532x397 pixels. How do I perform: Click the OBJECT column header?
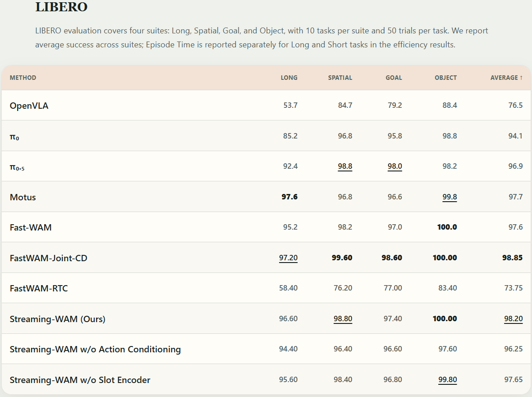[x=445, y=78]
